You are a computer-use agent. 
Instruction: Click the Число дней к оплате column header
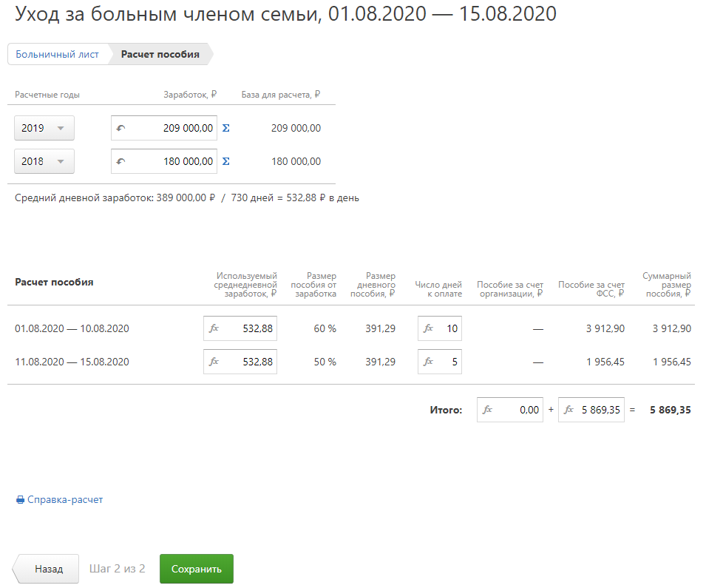(x=438, y=289)
